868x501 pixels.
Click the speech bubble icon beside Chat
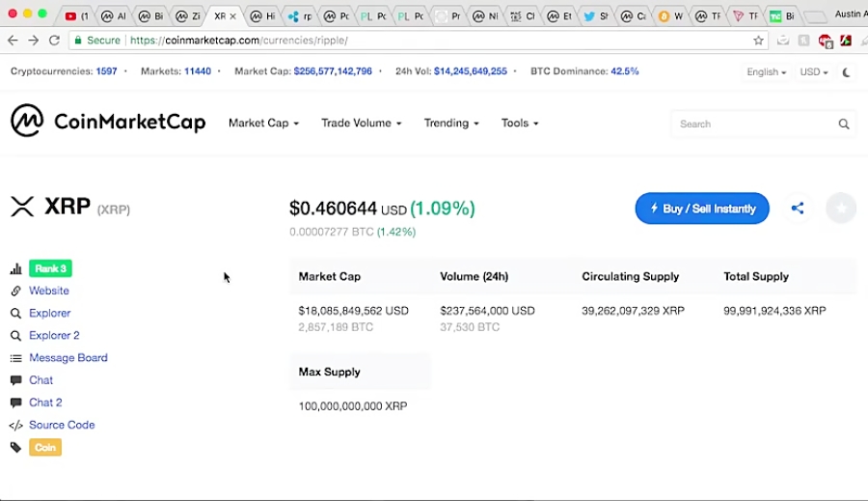click(x=16, y=380)
